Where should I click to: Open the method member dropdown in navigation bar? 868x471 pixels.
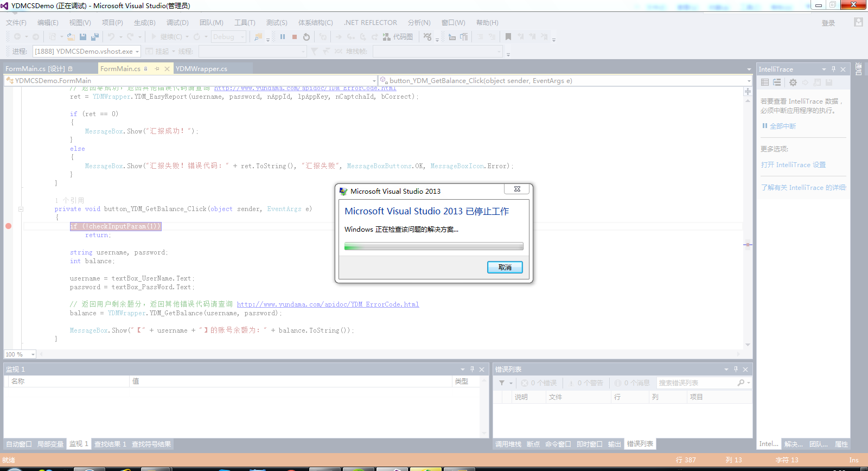565,81
